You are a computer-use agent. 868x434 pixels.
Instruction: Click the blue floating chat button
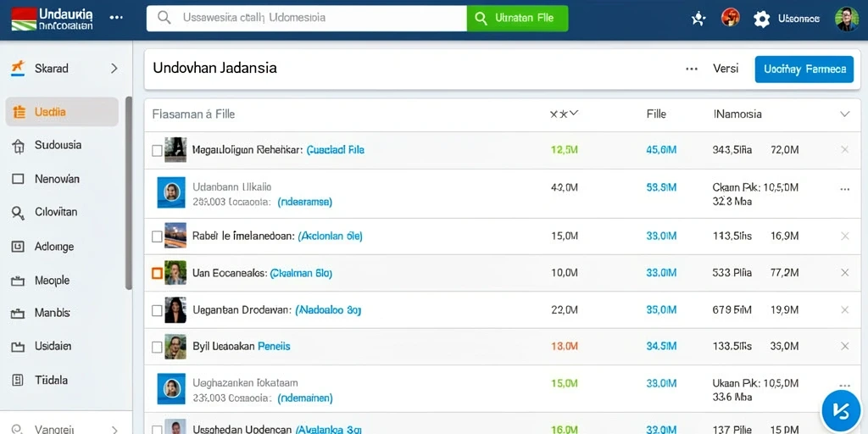840,410
